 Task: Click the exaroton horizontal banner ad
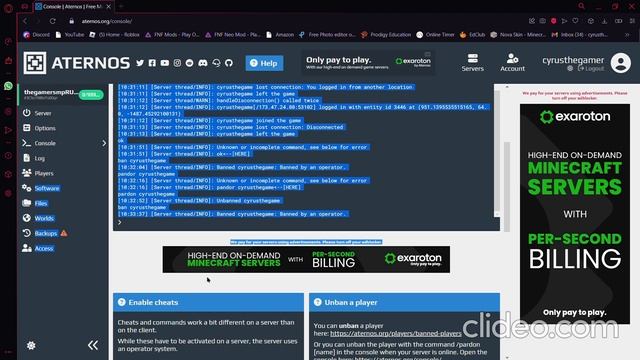pos(306,259)
